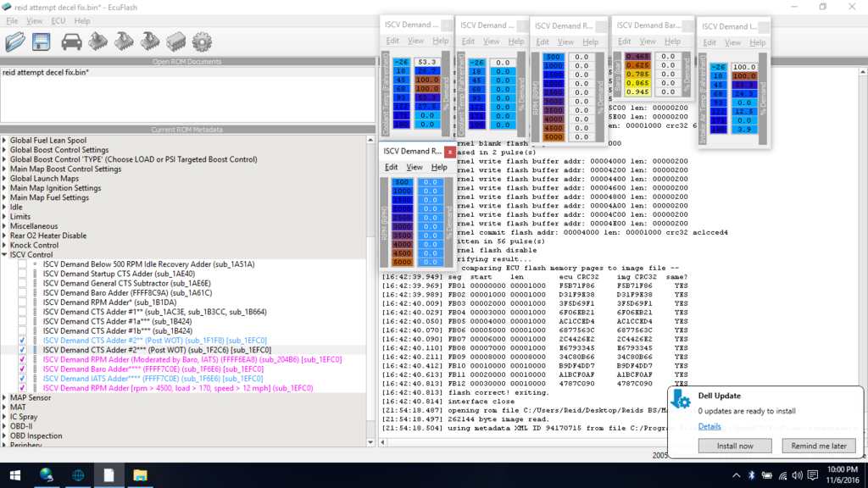Uncheck ISCV Demand RPM Adder rpm > 4500
868x488 pixels.
(x=22, y=388)
